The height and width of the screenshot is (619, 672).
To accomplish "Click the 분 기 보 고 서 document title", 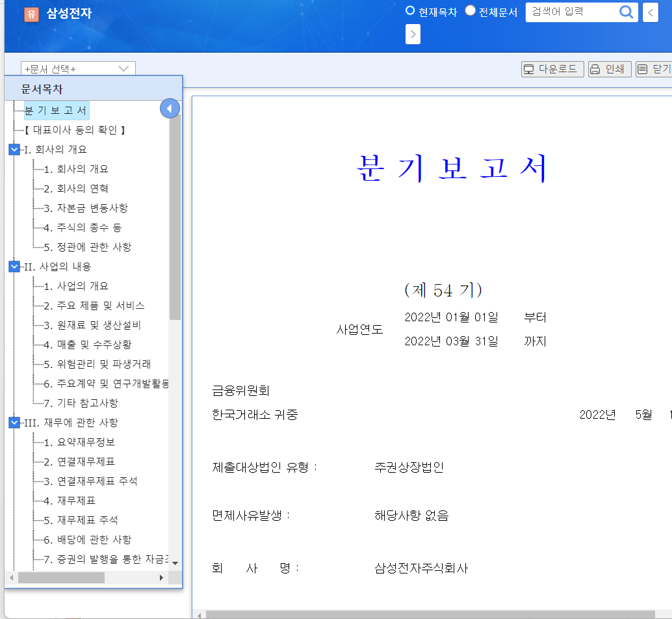I will pos(452,168).
